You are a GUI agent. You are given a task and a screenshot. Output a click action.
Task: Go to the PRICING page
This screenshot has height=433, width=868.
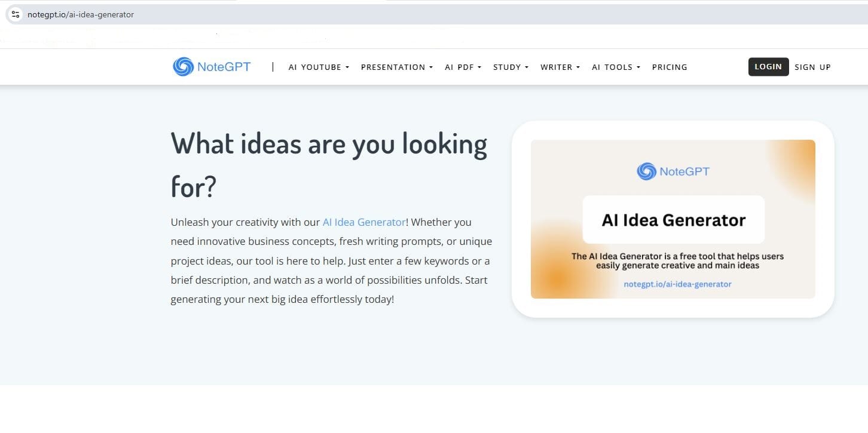pyautogui.click(x=670, y=67)
